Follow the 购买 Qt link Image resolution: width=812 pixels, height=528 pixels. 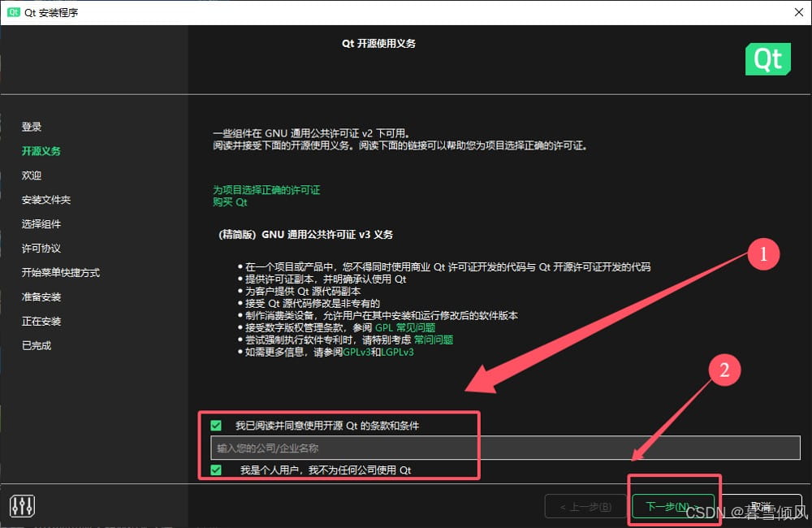tap(230, 202)
